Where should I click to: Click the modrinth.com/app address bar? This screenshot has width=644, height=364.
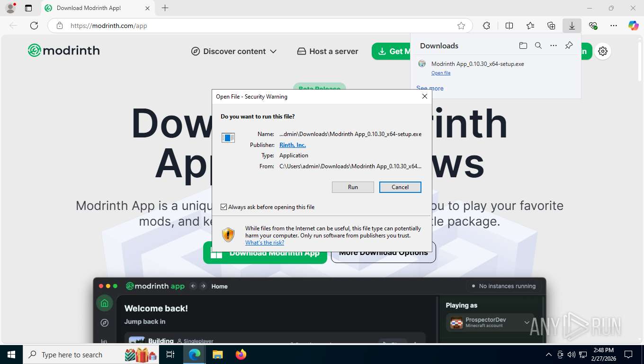[259, 26]
